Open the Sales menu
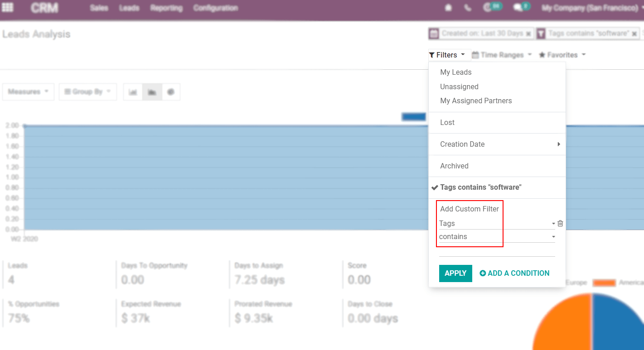 tap(99, 8)
